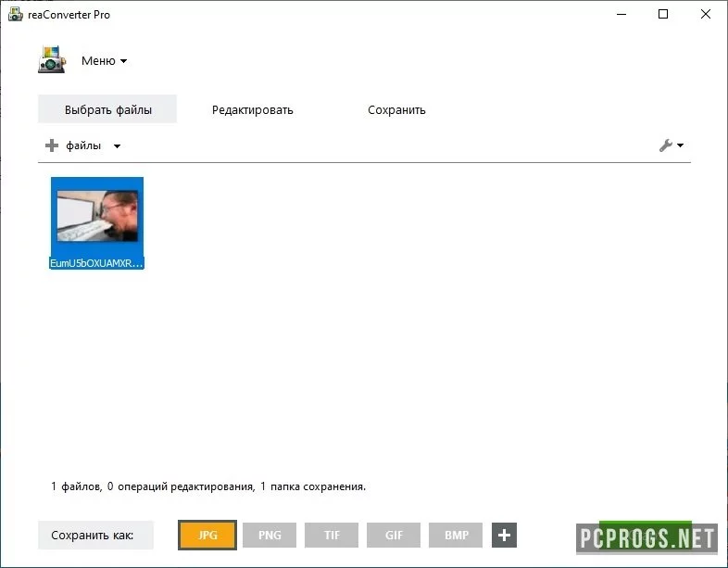Click the EumU5bOXUAMXR... file name label
The image size is (728, 568).
[96, 263]
